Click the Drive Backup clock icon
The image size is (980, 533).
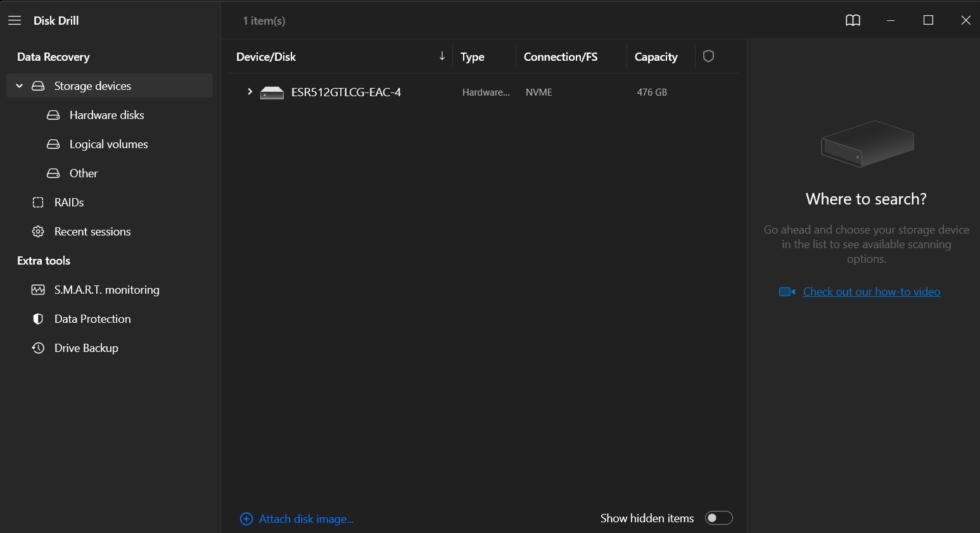pyautogui.click(x=38, y=348)
